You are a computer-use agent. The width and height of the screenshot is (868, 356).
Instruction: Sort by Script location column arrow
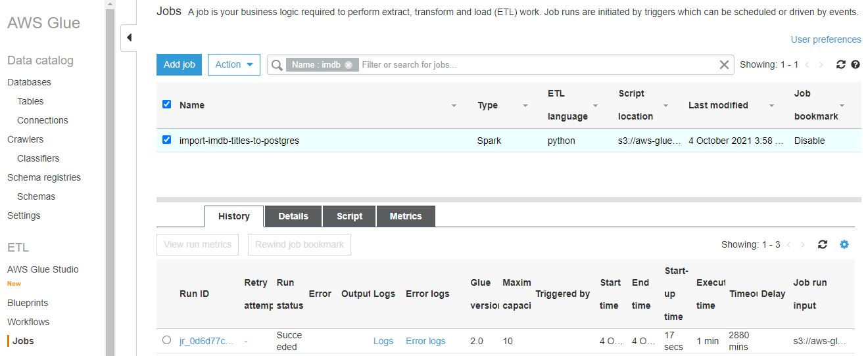(x=665, y=106)
